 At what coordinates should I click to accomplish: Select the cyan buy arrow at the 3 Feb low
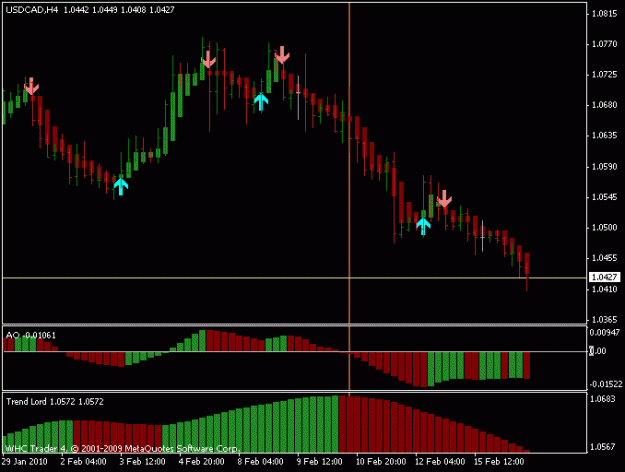point(120,186)
